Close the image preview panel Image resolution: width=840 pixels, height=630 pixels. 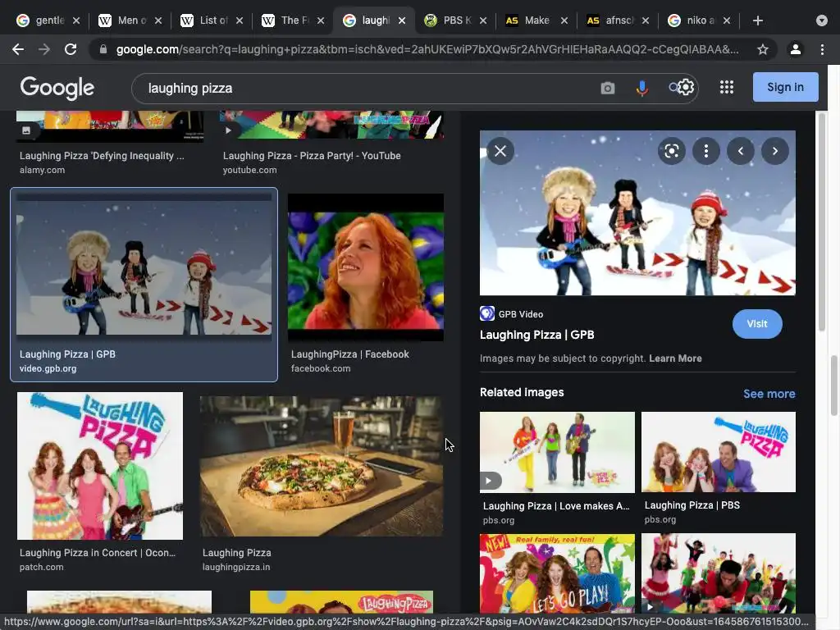(500, 151)
